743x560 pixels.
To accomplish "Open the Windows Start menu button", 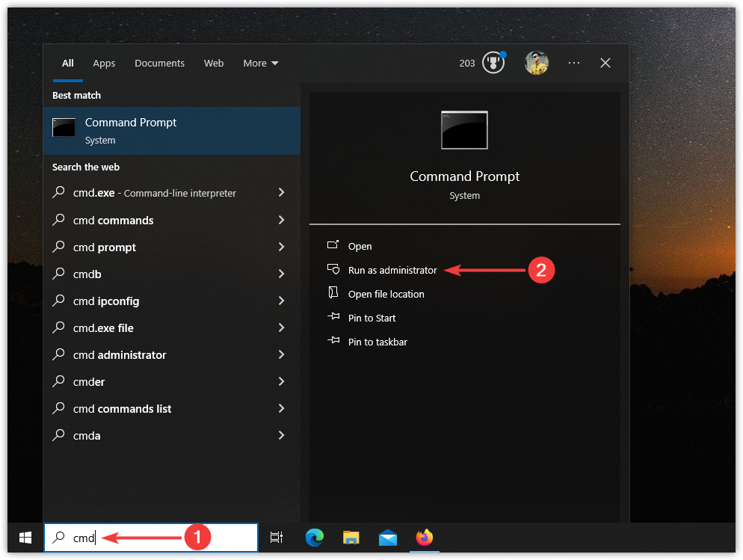I will point(25,537).
